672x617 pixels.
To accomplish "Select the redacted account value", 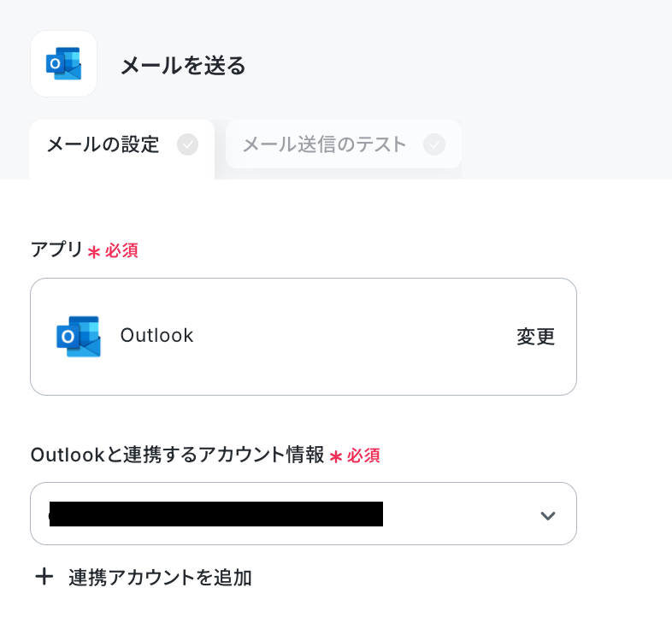I will (x=216, y=514).
